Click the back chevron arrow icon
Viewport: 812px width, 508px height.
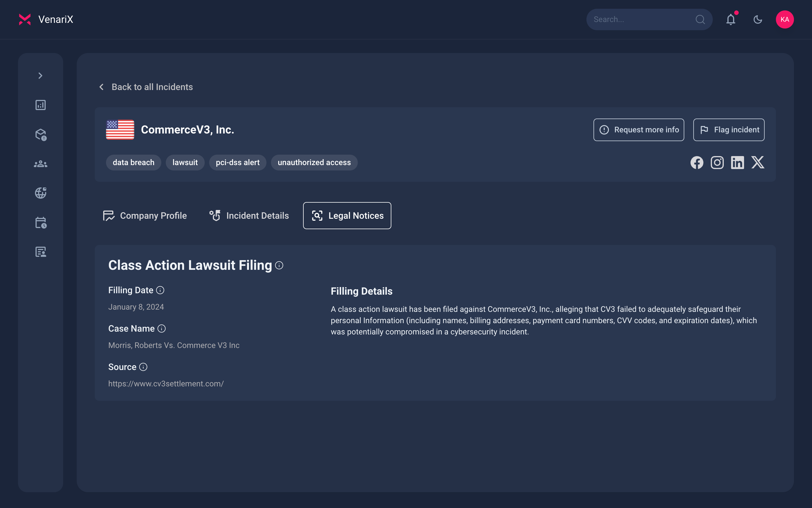[102, 87]
